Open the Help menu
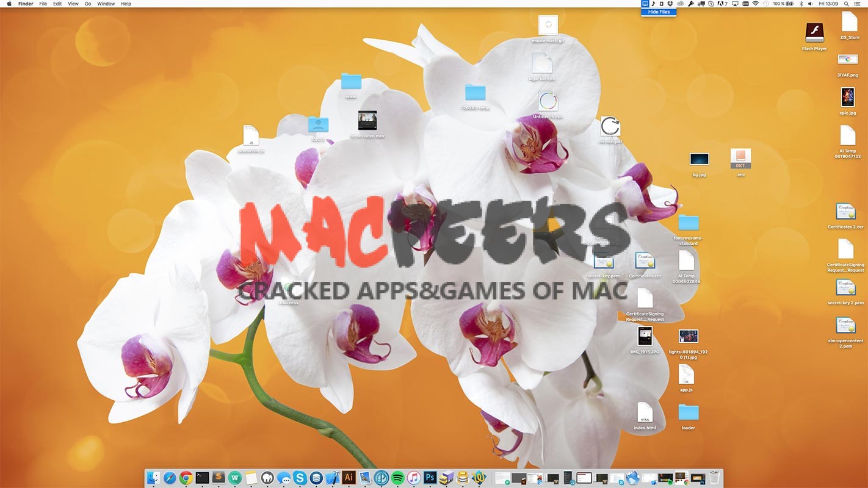 [126, 4]
